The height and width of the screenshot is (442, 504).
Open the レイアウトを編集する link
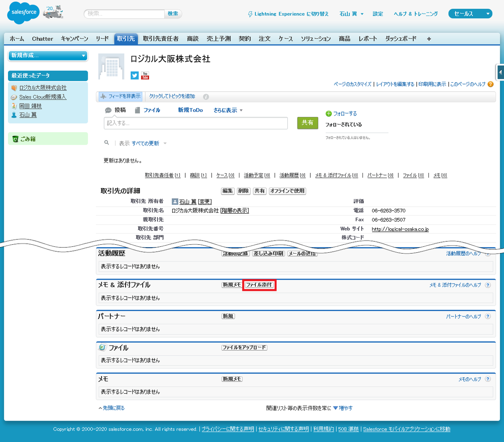click(x=395, y=84)
